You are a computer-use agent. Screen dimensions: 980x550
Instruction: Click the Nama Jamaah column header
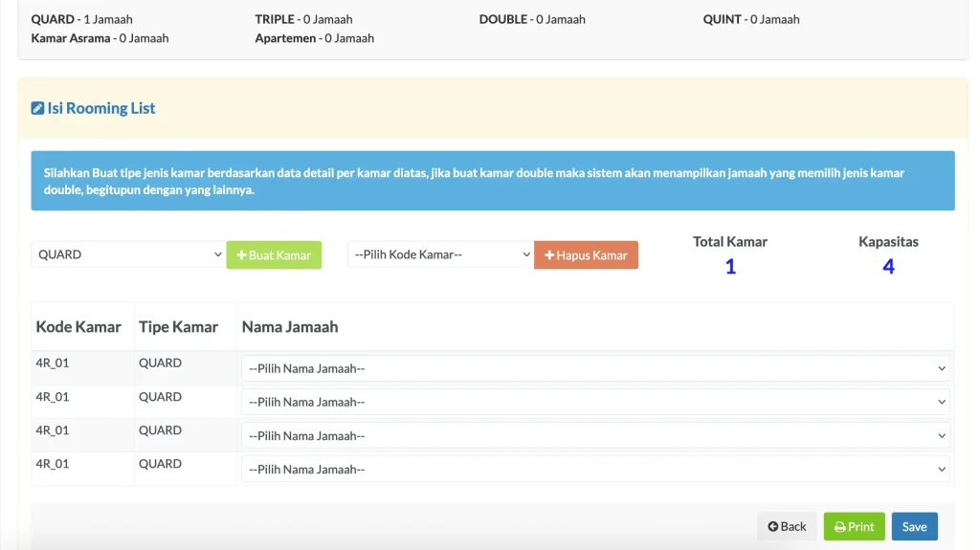[x=290, y=326]
